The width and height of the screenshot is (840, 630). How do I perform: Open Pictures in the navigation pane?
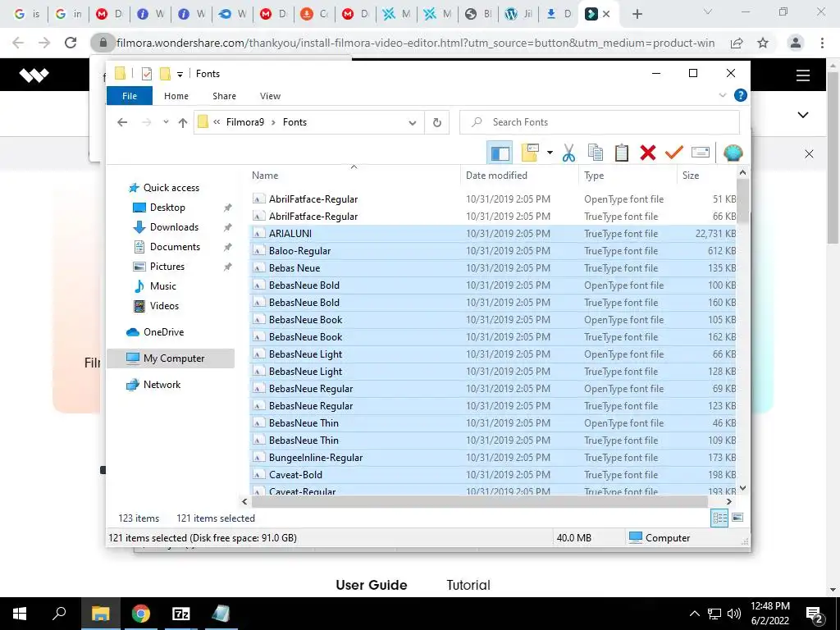(167, 267)
